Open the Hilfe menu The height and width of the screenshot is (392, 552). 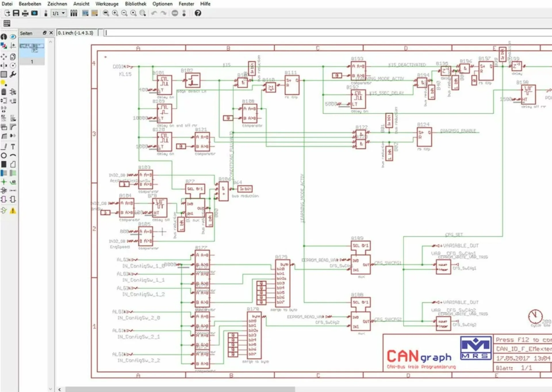(205, 4)
